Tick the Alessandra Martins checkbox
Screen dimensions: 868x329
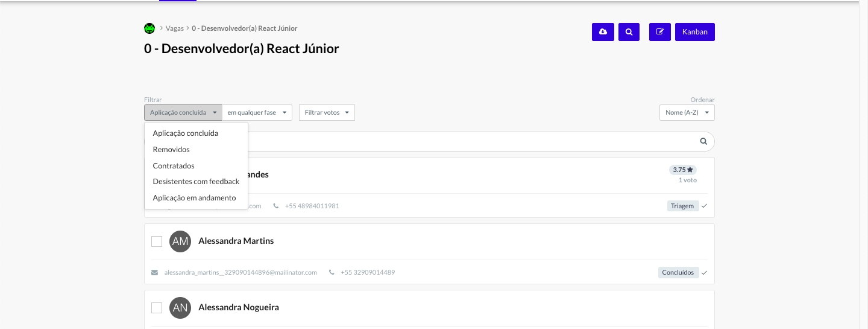click(x=157, y=241)
